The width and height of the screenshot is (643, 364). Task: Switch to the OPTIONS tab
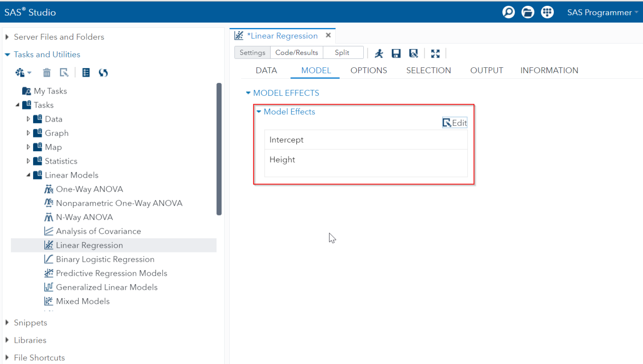pyautogui.click(x=368, y=70)
